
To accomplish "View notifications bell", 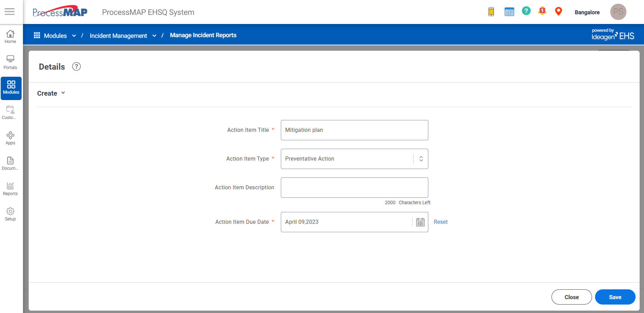I will click(542, 11).
